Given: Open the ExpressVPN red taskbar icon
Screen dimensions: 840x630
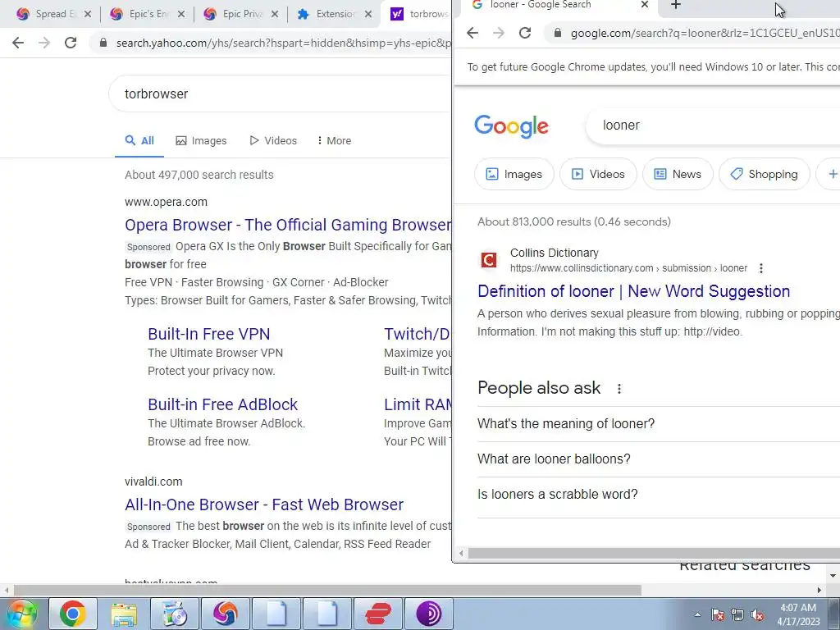Looking at the screenshot, I should (x=377, y=614).
